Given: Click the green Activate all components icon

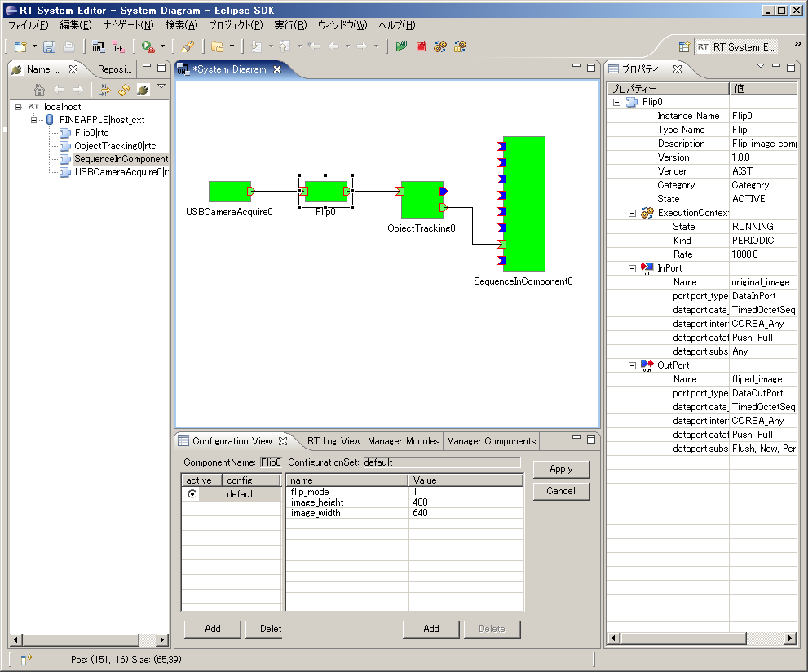Looking at the screenshot, I should [401, 46].
